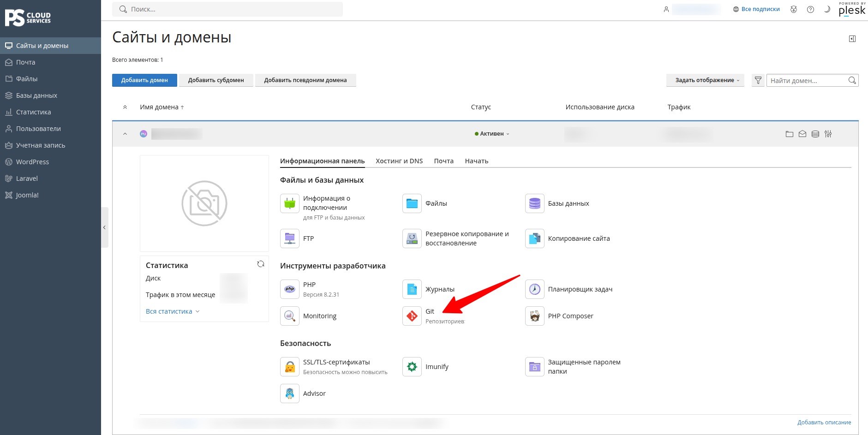This screenshot has width=868, height=435.
Task: Switch to Хостинг и DNS tab
Action: [399, 161]
